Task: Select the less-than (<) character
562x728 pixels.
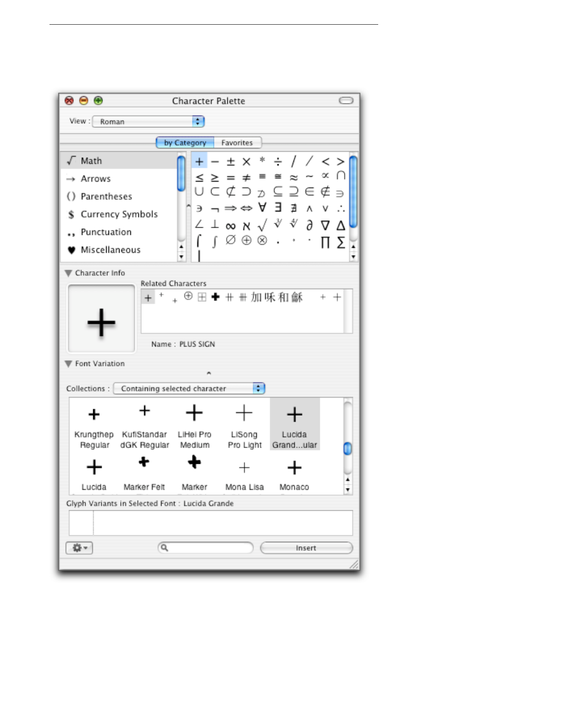Action: point(325,162)
